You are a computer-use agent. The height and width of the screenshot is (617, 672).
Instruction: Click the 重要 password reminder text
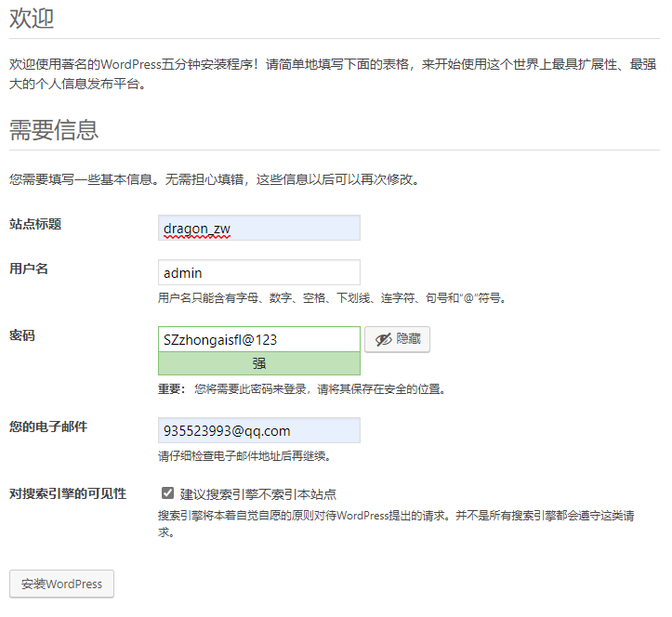(x=302, y=389)
